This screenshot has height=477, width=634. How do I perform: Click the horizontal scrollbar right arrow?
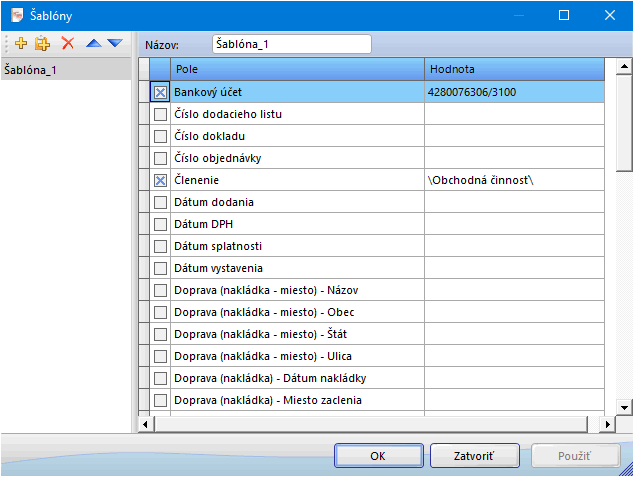point(607,425)
